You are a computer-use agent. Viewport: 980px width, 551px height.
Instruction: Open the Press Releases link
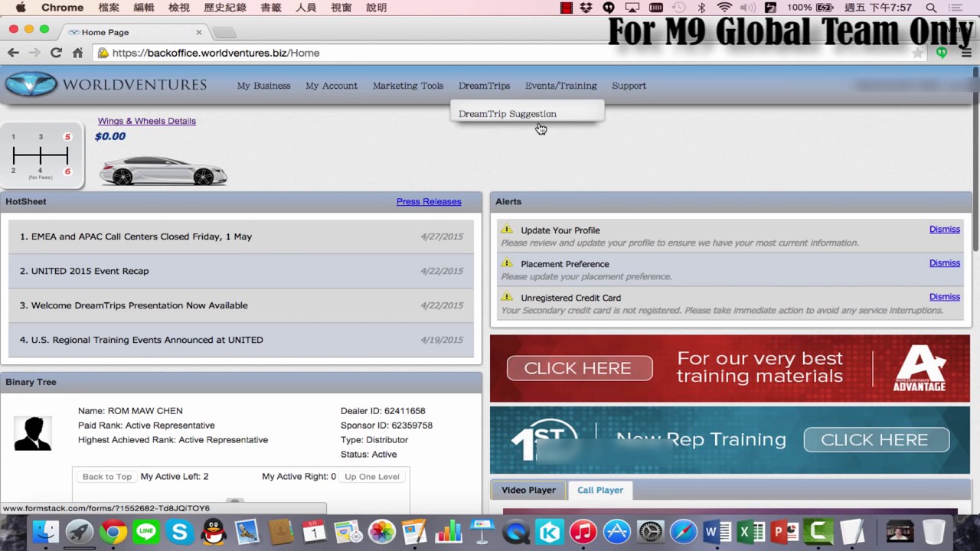pos(429,201)
